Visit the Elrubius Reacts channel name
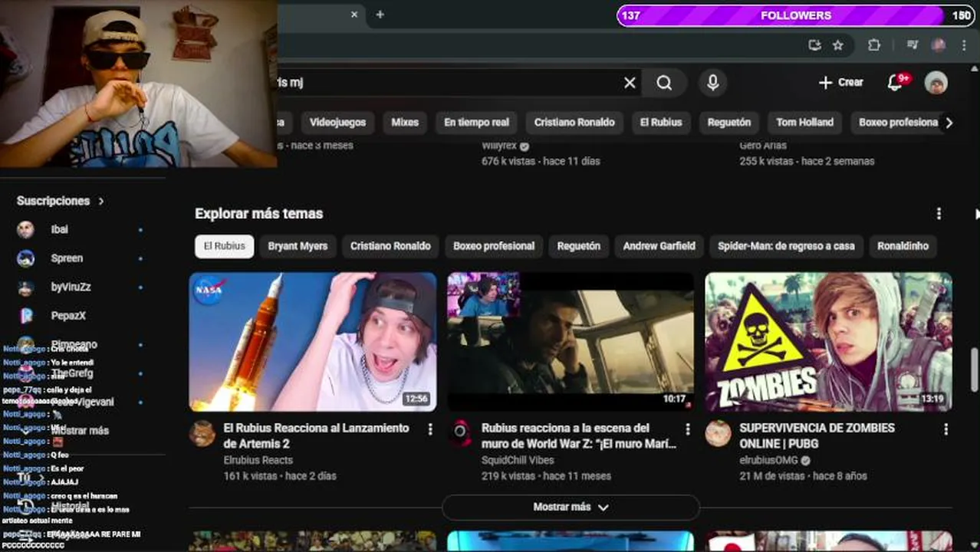 coord(258,460)
